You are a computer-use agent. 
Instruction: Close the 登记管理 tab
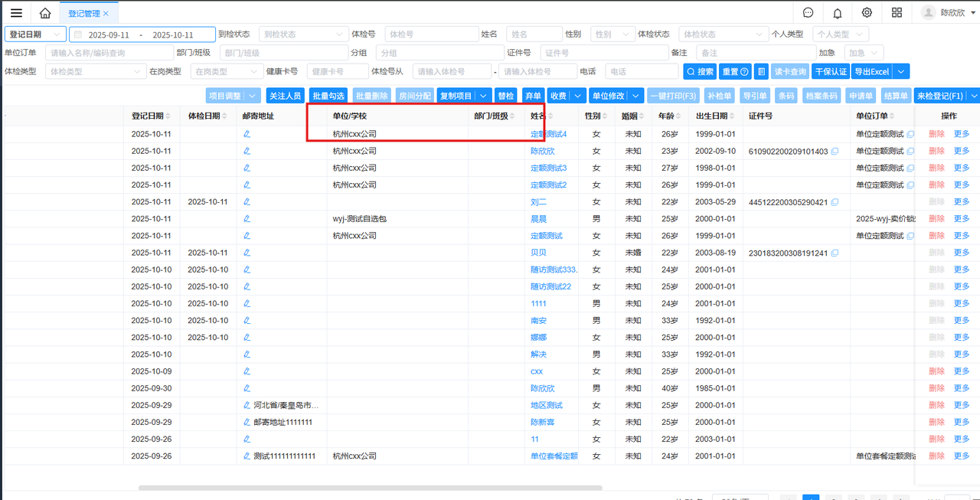pyautogui.click(x=106, y=14)
